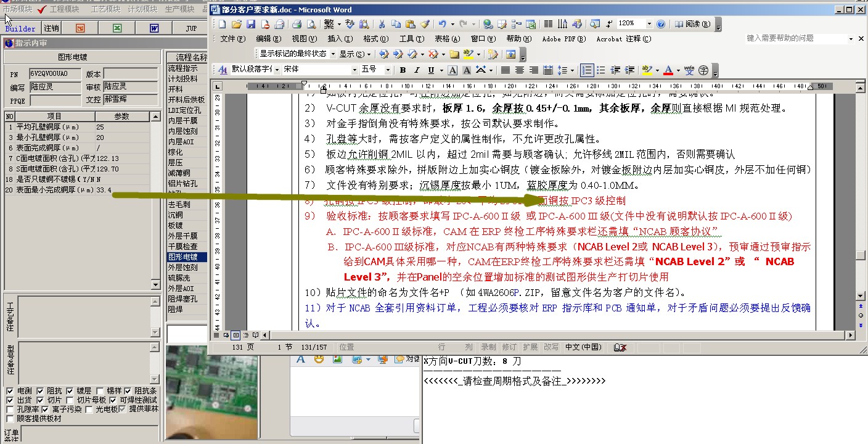Click the 阅读(R) reading mode button
This screenshot has height=444, width=868.
click(x=692, y=24)
